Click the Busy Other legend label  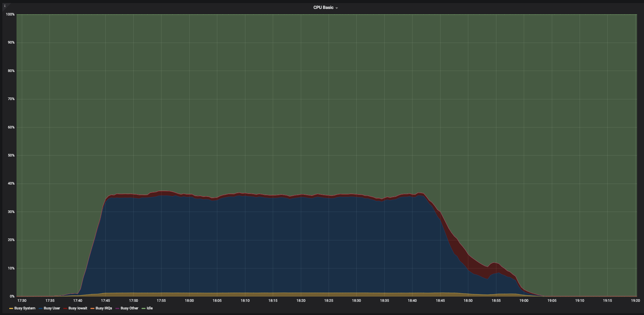129,308
